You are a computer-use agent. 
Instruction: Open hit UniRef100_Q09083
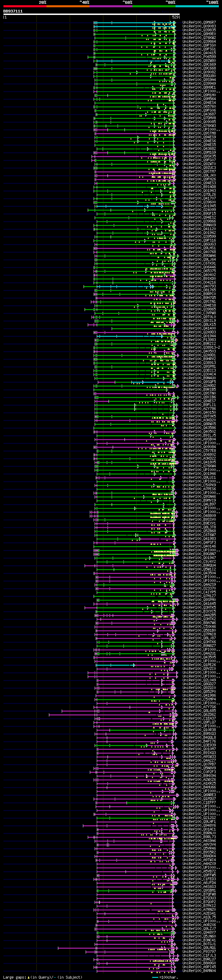(199, 26)
